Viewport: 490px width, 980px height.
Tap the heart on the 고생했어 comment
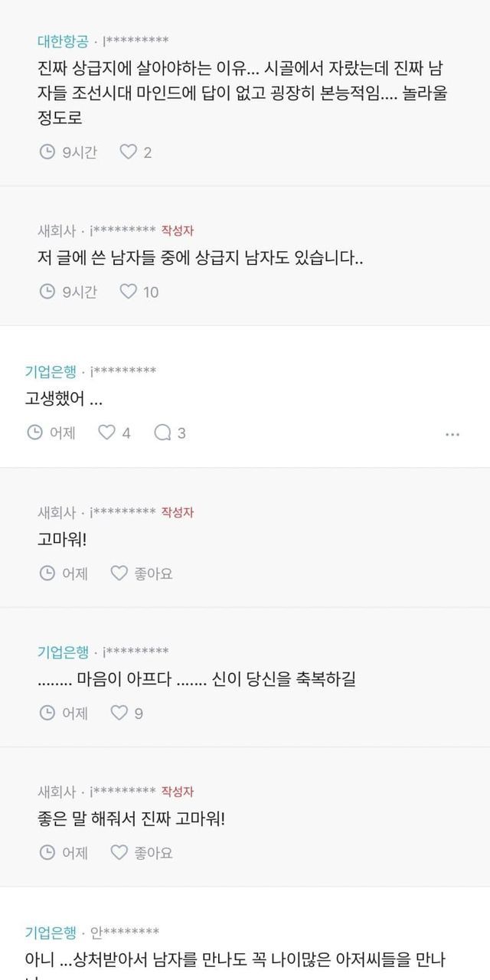pos(106,433)
